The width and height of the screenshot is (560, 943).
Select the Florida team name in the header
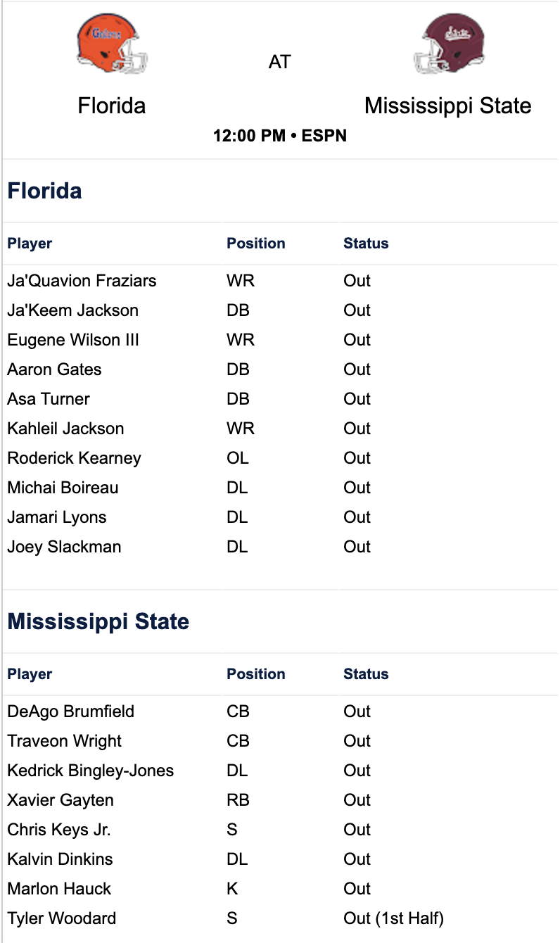pos(112,106)
